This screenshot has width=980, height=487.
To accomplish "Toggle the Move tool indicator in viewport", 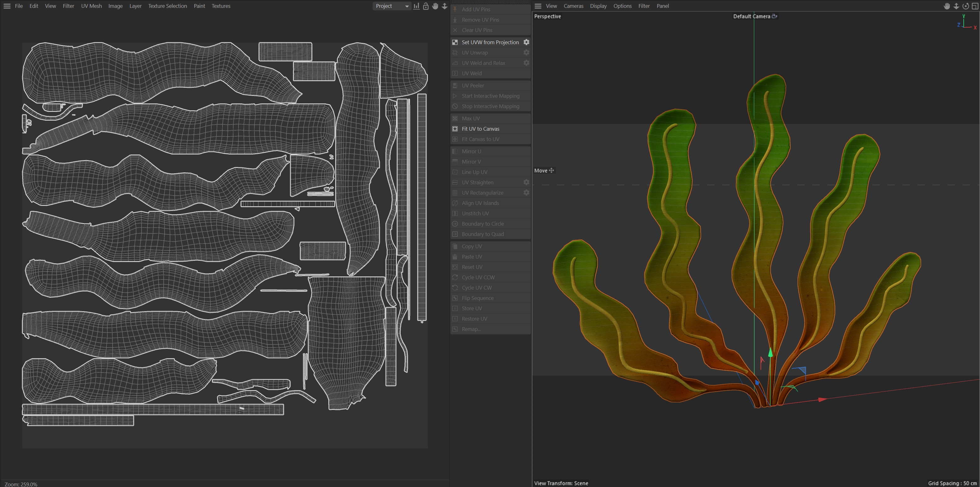I will coord(544,170).
